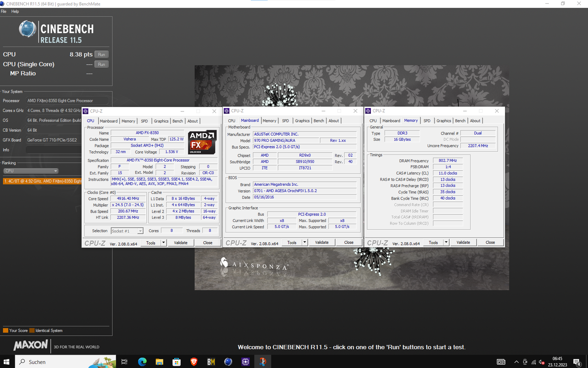Open the Help menu
This screenshot has width=588, height=368.
[15, 11]
